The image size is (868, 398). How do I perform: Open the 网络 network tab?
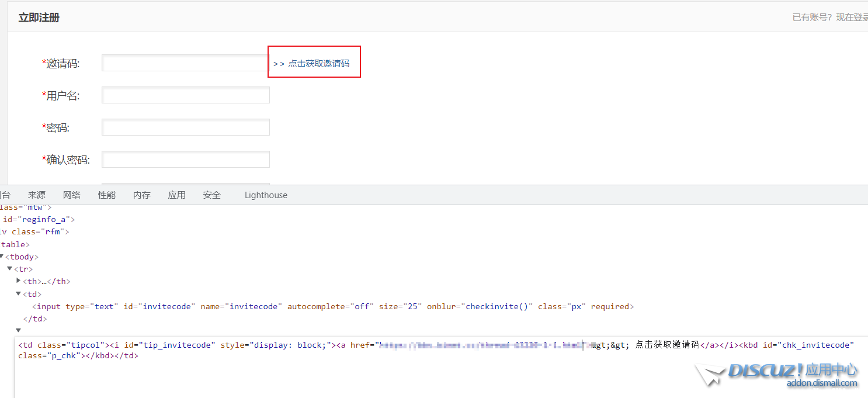point(72,195)
